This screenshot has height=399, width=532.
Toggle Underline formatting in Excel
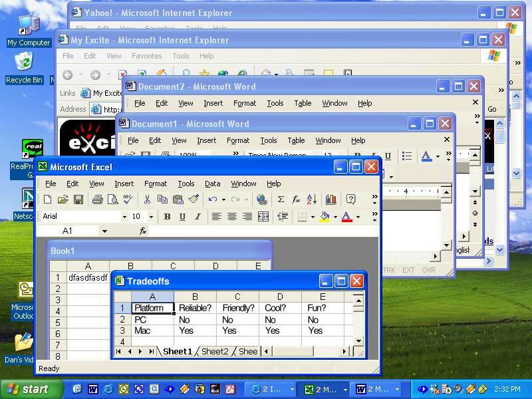pos(182,217)
